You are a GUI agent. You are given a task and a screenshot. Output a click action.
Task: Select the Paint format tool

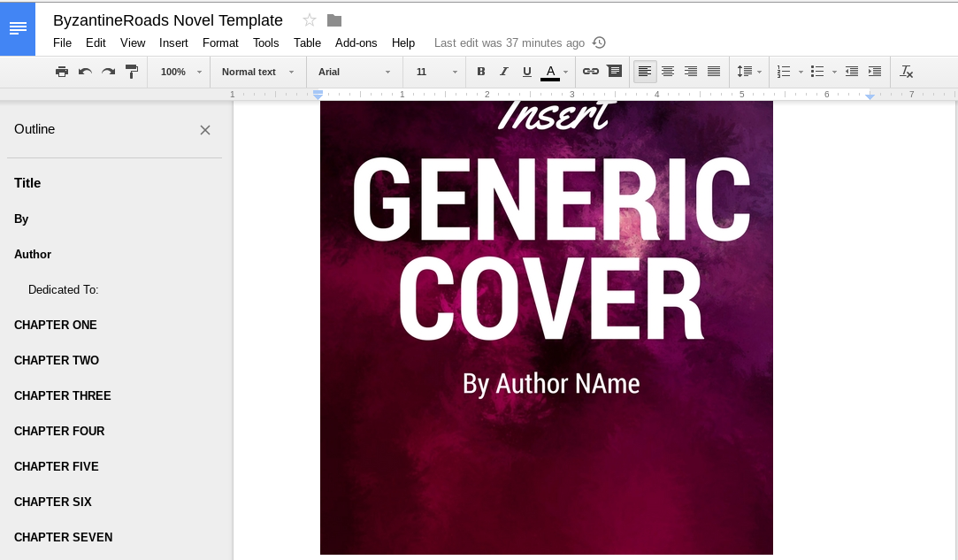[x=131, y=72]
